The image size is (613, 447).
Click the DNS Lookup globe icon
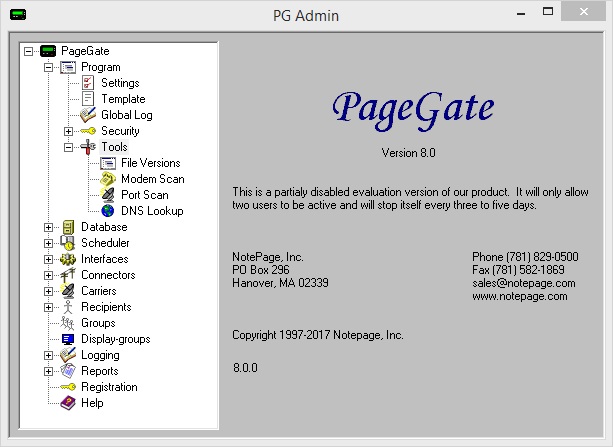108,211
